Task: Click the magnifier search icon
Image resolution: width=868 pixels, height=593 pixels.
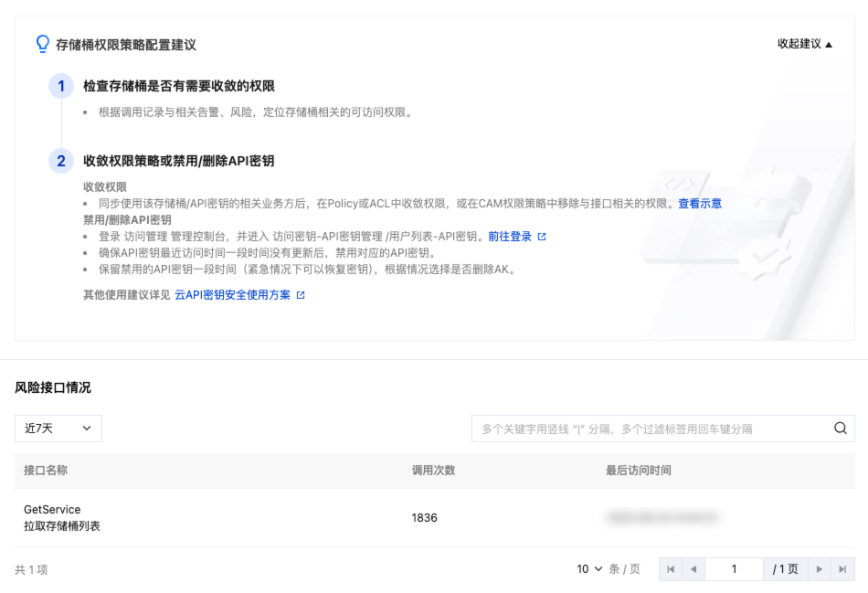Action: [x=840, y=429]
